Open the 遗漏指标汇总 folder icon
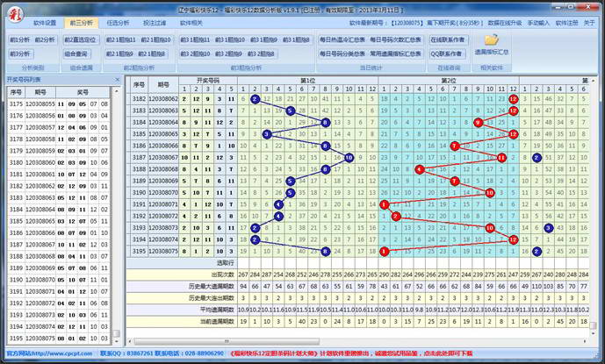The height and width of the screenshot is (364, 605). point(492,39)
